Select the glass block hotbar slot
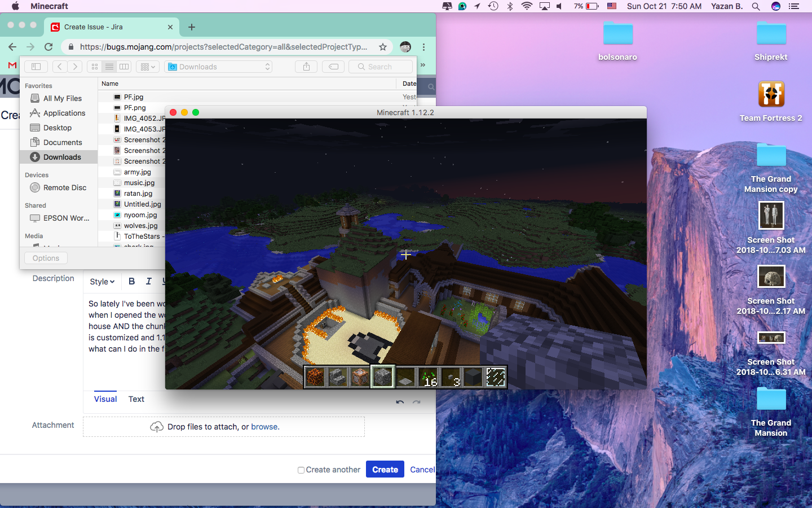Screen dimensions: 812x508 click(x=496, y=377)
